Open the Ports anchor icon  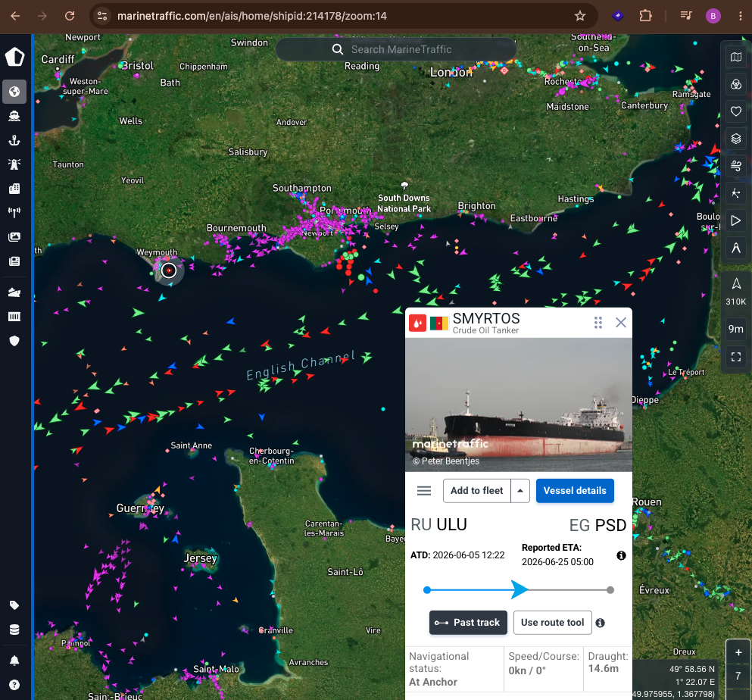click(x=14, y=140)
